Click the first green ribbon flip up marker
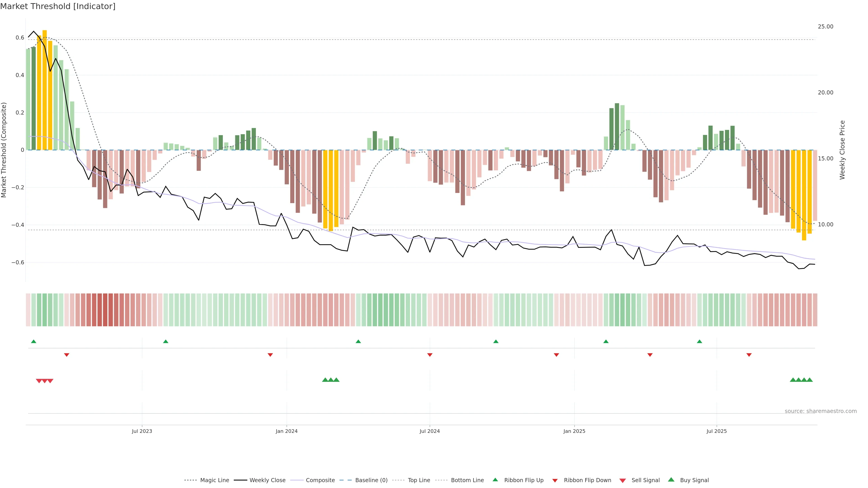This screenshot has width=868, height=488. (33, 342)
